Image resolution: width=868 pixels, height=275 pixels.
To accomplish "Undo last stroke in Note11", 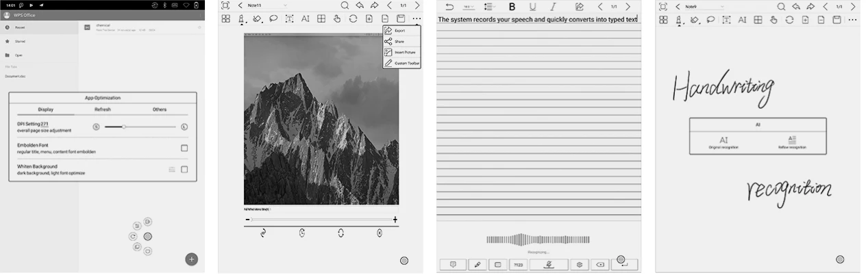I will coord(360,5).
